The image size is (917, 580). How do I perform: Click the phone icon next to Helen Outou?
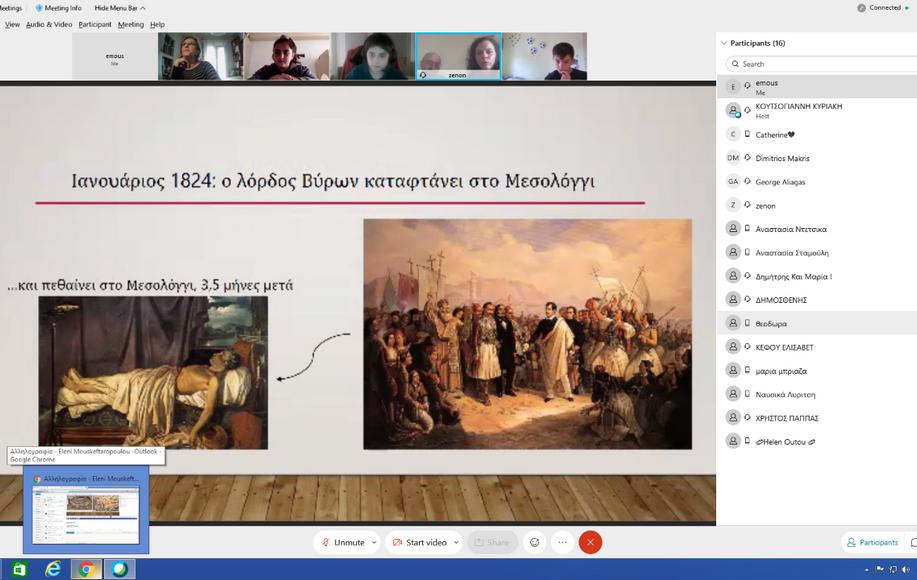pyautogui.click(x=747, y=441)
